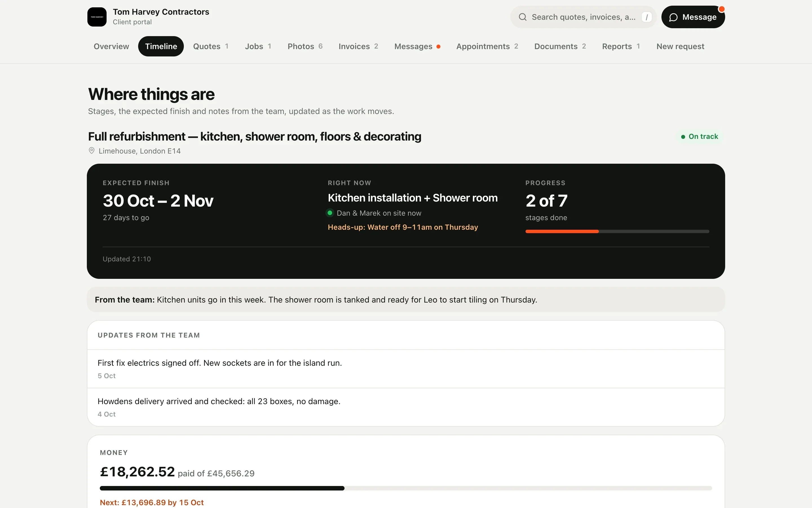The width and height of the screenshot is (812, 508).
Task: Click the orange notification dot on Message button
Action: (721, 9)
